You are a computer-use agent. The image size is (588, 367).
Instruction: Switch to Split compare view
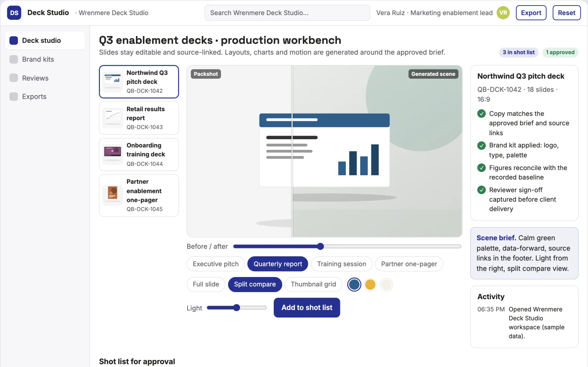pyautogui.click(x=255, y=284)
